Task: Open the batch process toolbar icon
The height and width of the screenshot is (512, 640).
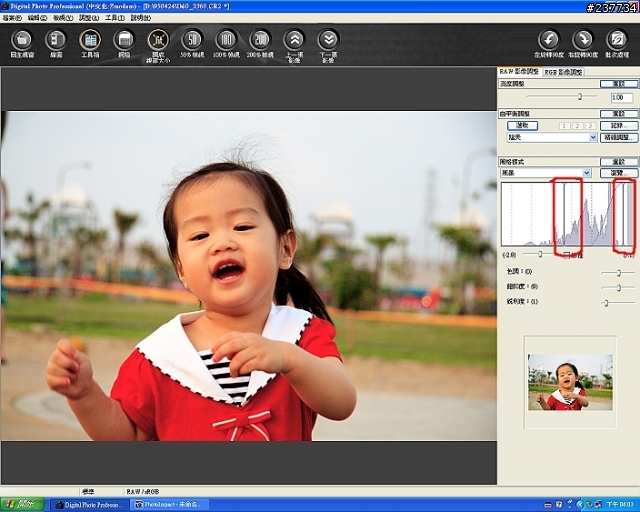Action: tap(617, 40)
